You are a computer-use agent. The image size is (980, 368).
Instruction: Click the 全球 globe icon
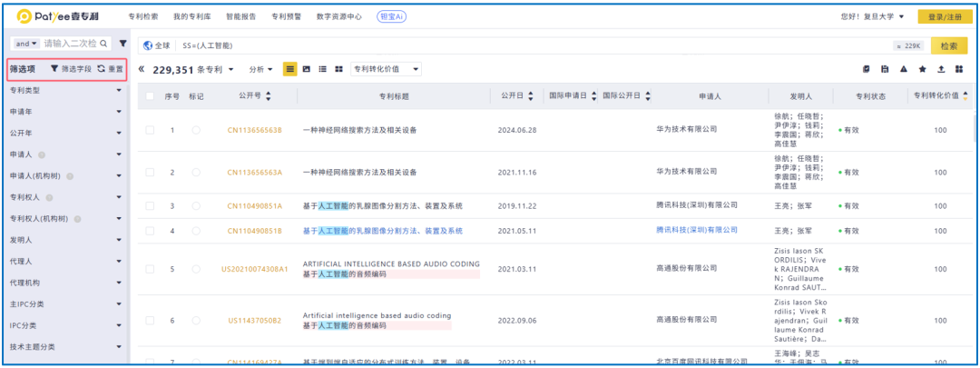coord(148,45)
